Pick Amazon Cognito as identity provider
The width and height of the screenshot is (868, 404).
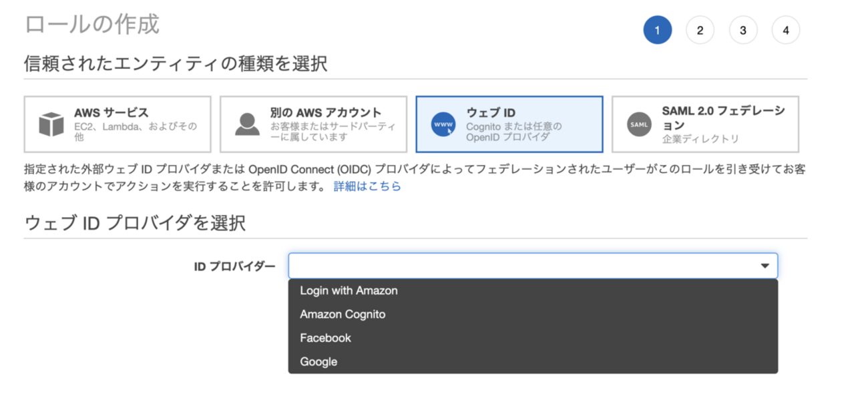coord(343,314)
